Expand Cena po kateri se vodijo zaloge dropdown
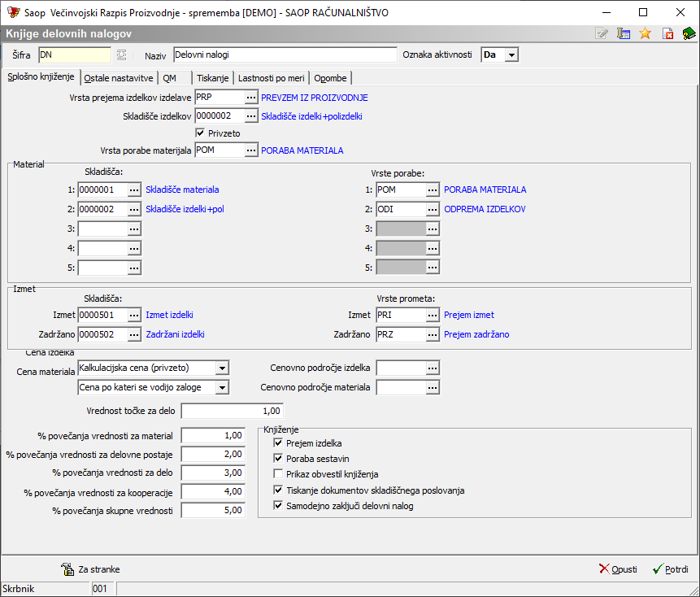This screenshot has width=700, height=597. (222, 388)
